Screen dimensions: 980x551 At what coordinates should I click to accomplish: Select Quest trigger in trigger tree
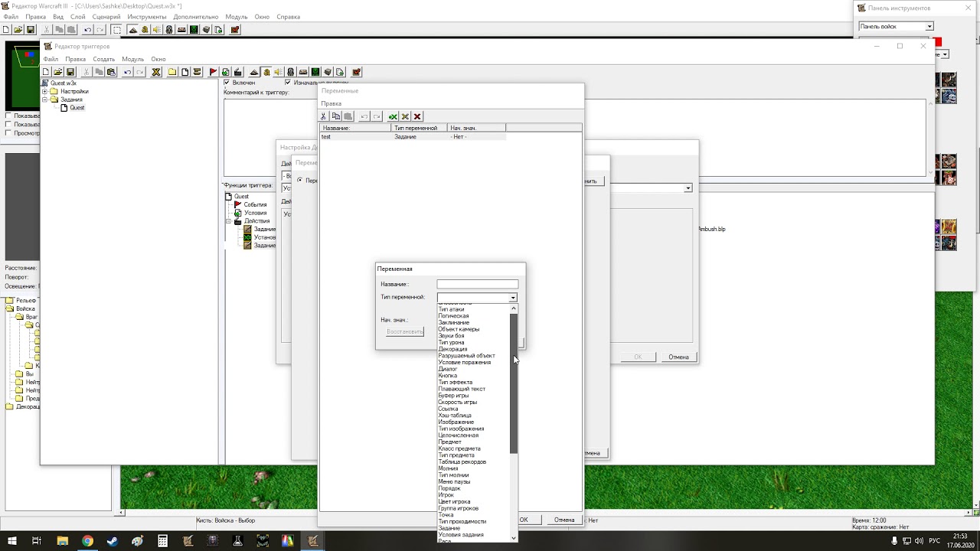[77, 108]
